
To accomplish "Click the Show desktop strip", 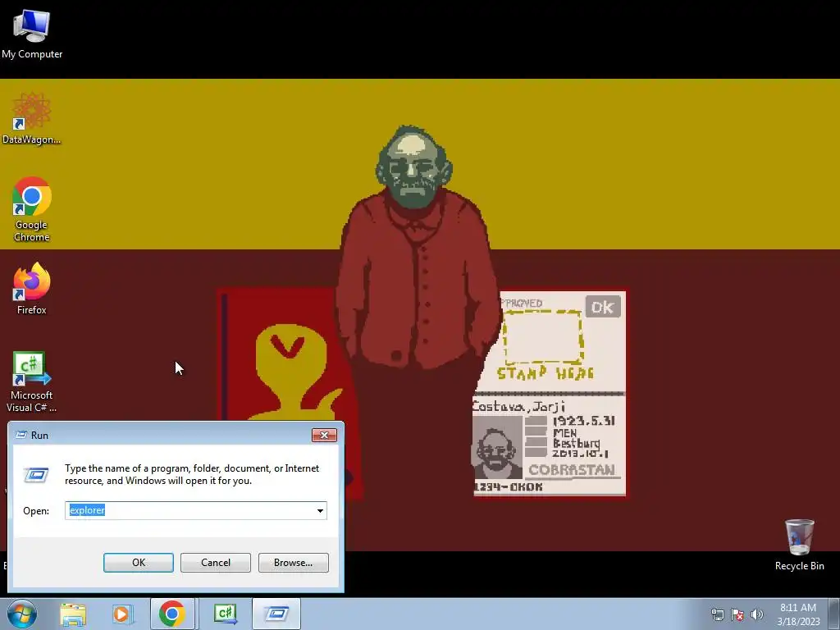I will [834, 614].
